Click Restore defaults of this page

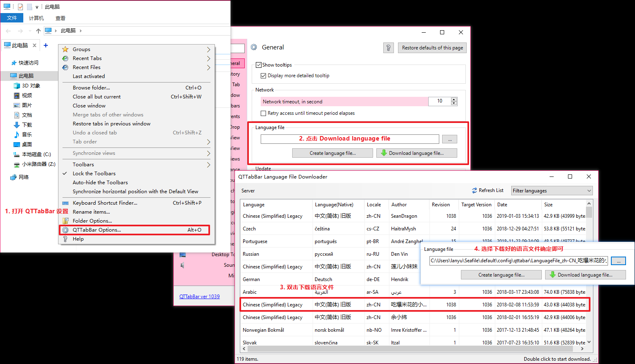point(432,48)
